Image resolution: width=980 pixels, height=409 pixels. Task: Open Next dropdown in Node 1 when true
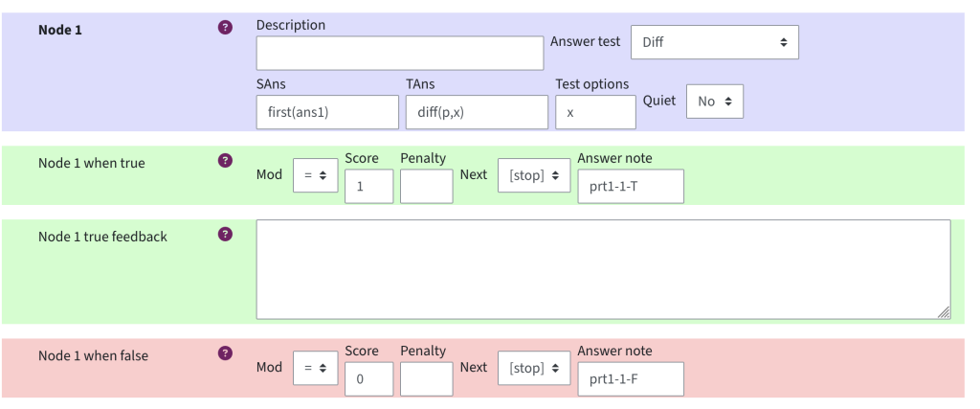point(534,175)
